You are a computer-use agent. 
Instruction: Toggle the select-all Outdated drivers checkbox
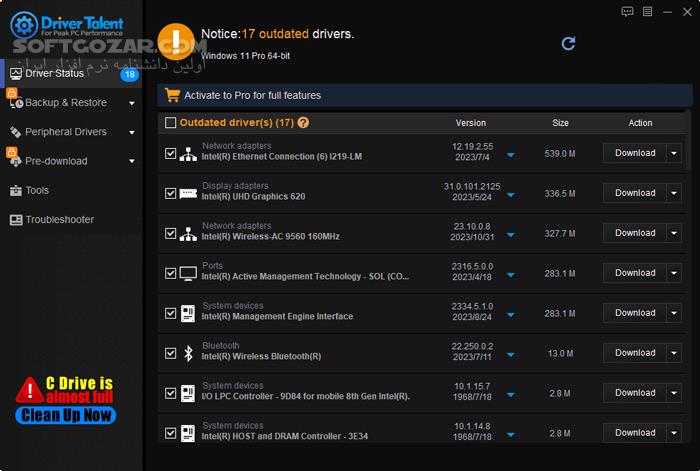pos(171,122)
